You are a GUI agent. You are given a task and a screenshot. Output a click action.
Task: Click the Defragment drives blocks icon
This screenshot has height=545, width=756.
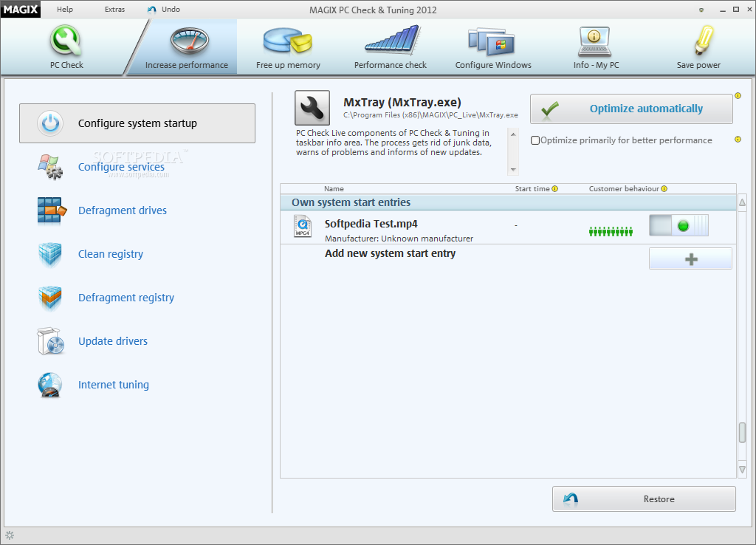[51, 210]
